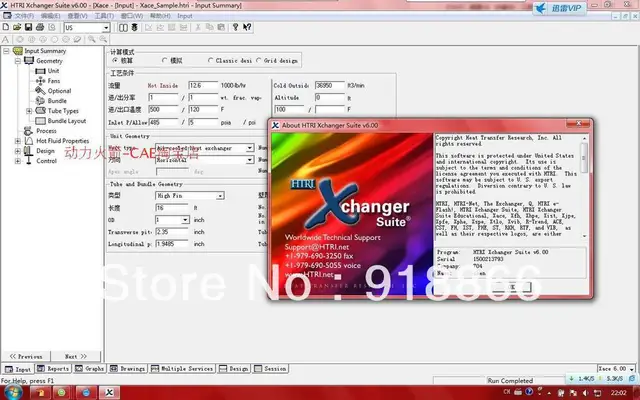The height and width of the screenshot is (400, 640).
Task: Switch to the Multiple Services tab
Action: [182, 369]
